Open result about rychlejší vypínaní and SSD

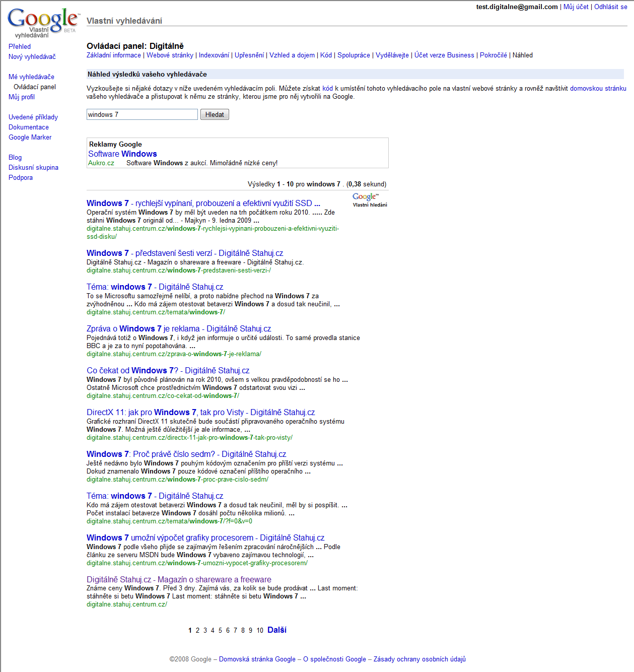(x=203, y=203)
